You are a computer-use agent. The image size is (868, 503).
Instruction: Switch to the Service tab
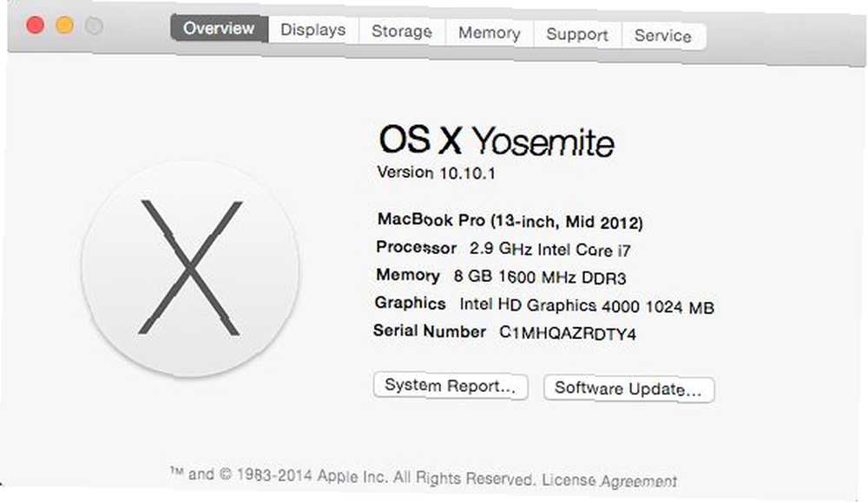click(663, 36)
